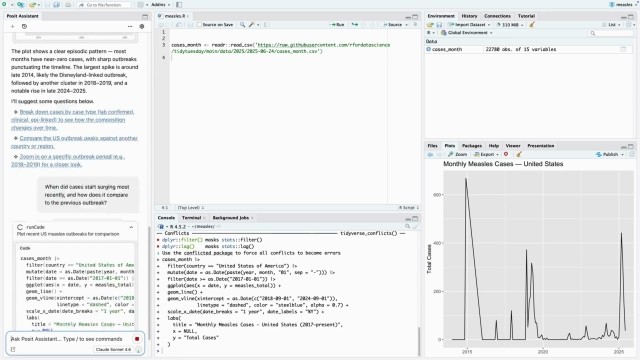Image resolution: width=640 pixels, height=360 pixels.
Task: Click the create project icon
Action: [20, 4]
